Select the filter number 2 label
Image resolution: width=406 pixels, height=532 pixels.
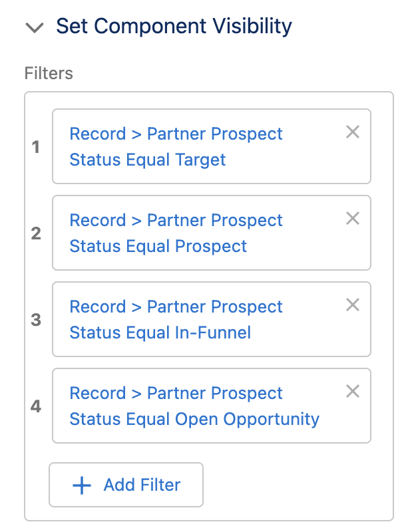click(36, 233)
